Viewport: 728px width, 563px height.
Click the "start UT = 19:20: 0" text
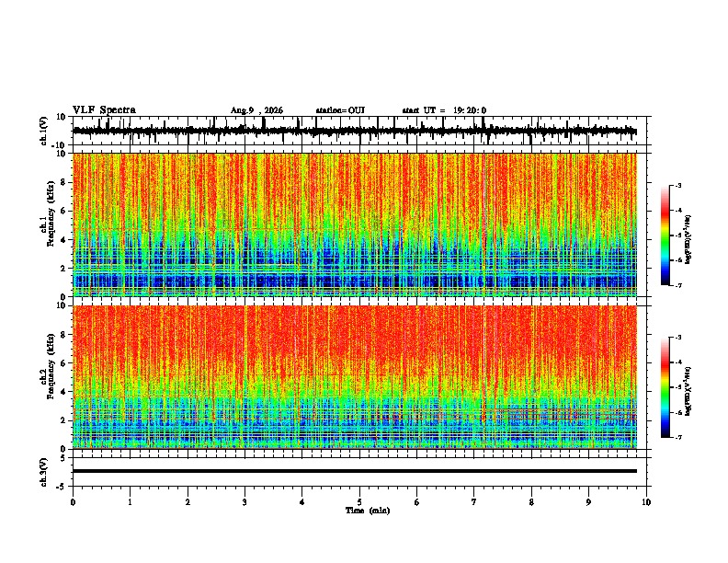click(x=444, y=110)
